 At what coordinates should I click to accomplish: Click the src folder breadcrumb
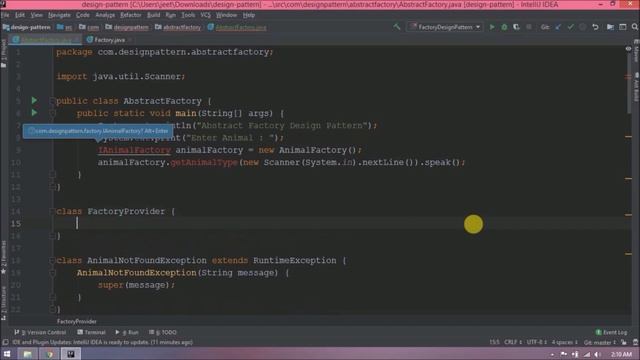64,27
